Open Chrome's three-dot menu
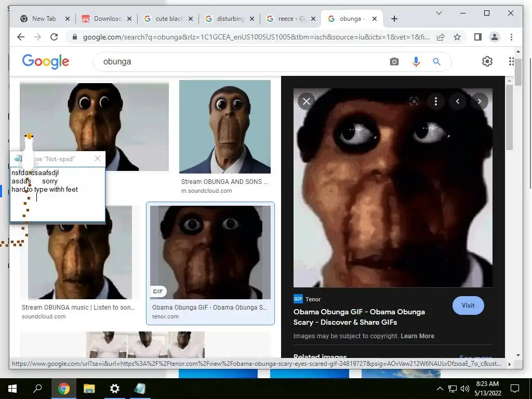Screen dimensions: 532x399 point(511,37)
